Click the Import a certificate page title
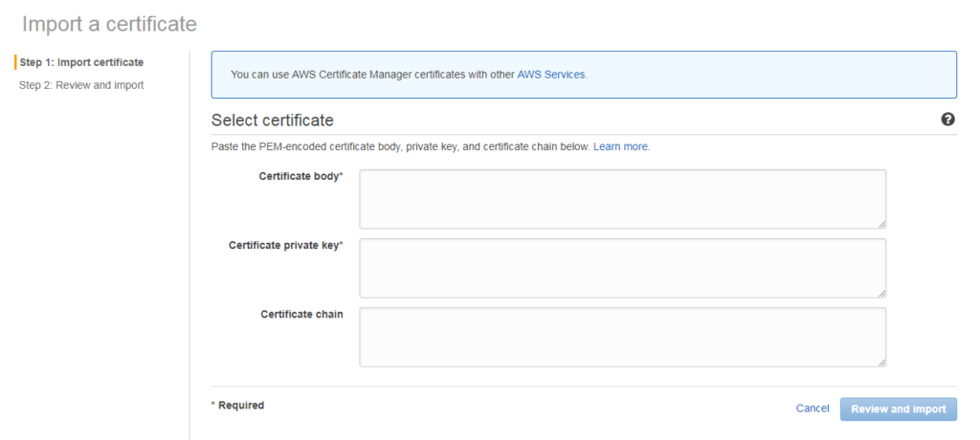 (x=109, y=24)
